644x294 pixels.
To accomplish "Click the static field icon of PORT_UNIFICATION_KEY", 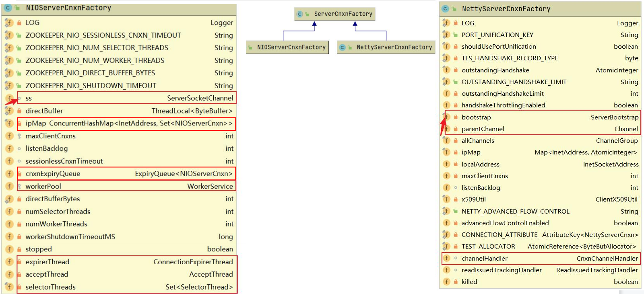I will pyautogui.click(x=446, y=35).
